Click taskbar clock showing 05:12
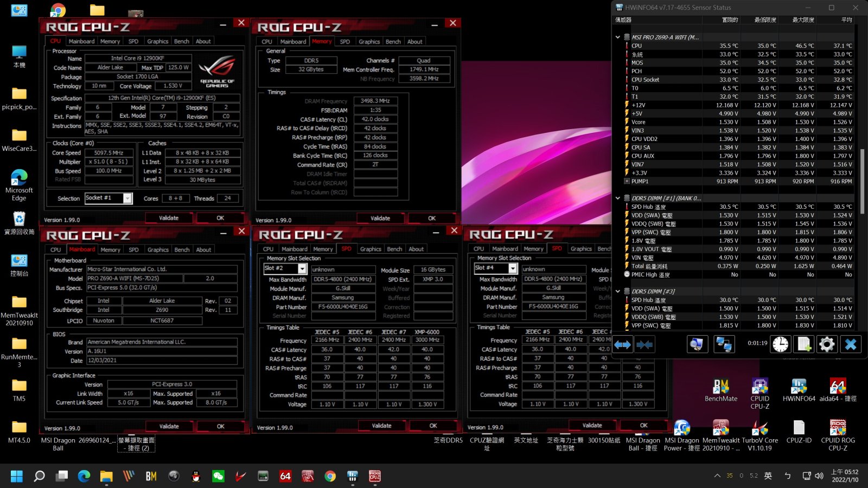The image size is (868, 488). [845, 476]
